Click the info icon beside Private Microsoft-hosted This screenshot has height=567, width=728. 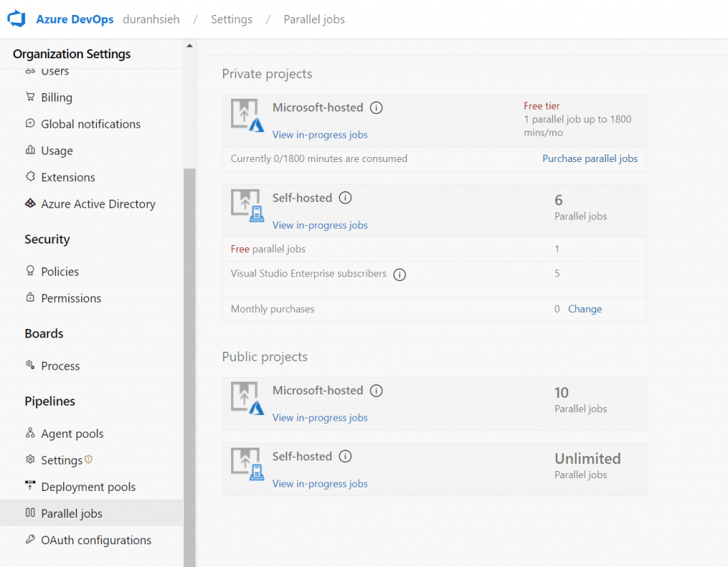click(x=377, y=108)
